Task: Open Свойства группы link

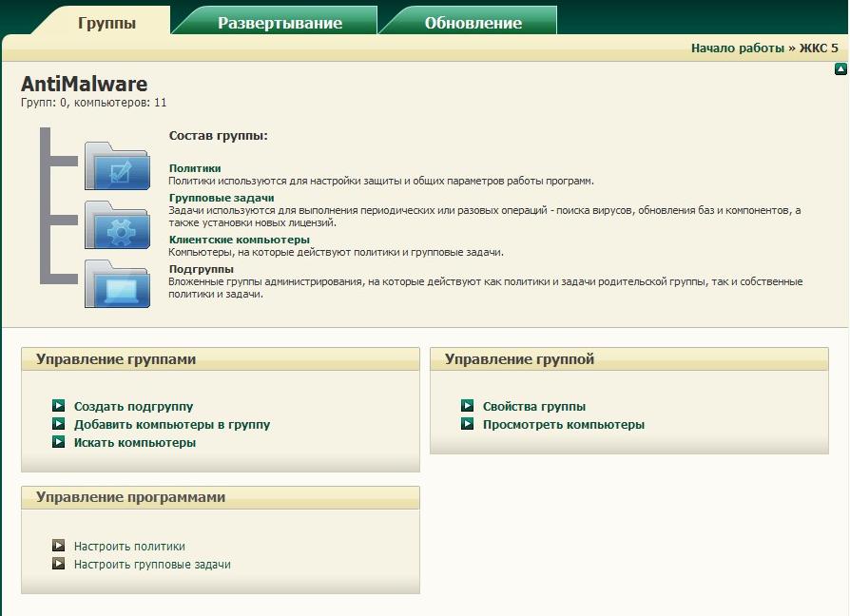Action: 534,406
